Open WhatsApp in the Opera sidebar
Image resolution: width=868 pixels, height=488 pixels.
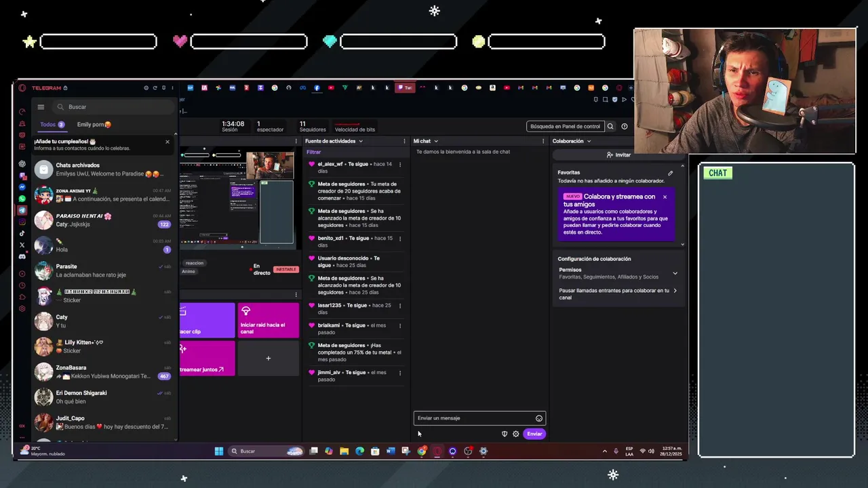tap(22, 199)
